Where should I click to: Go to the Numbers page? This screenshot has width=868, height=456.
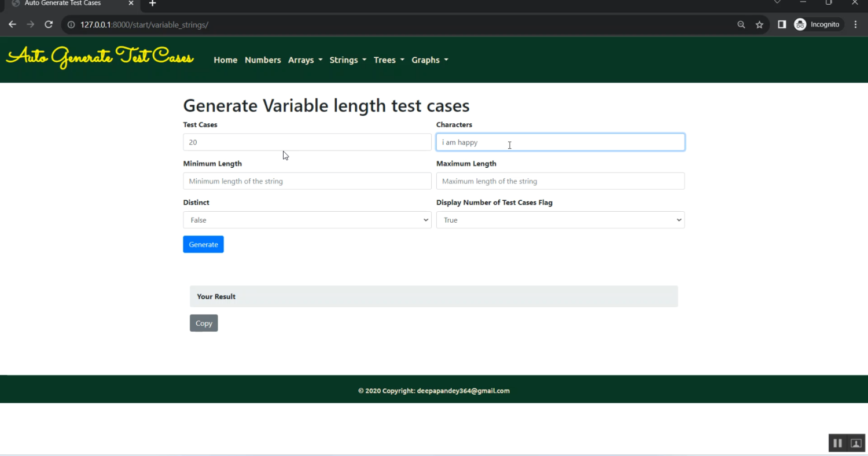click(x=263, y=60)
